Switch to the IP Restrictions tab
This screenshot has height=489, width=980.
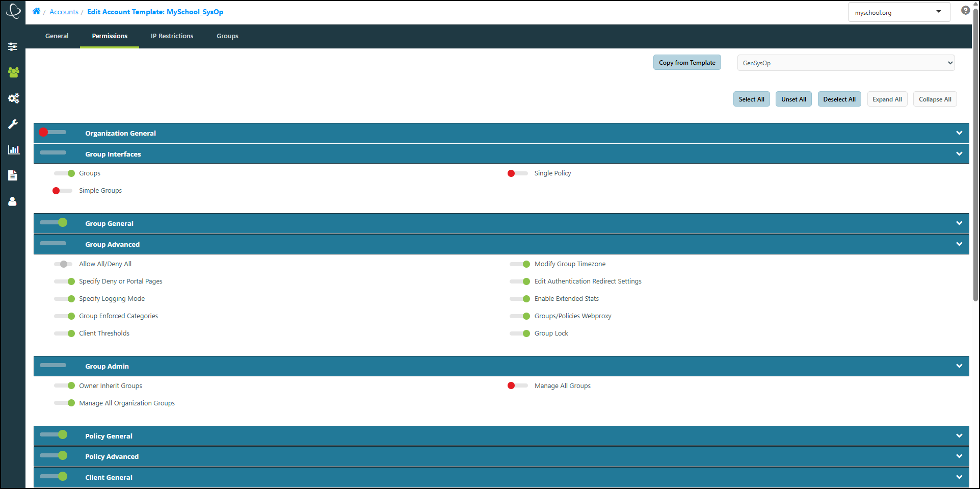[172, 36]
